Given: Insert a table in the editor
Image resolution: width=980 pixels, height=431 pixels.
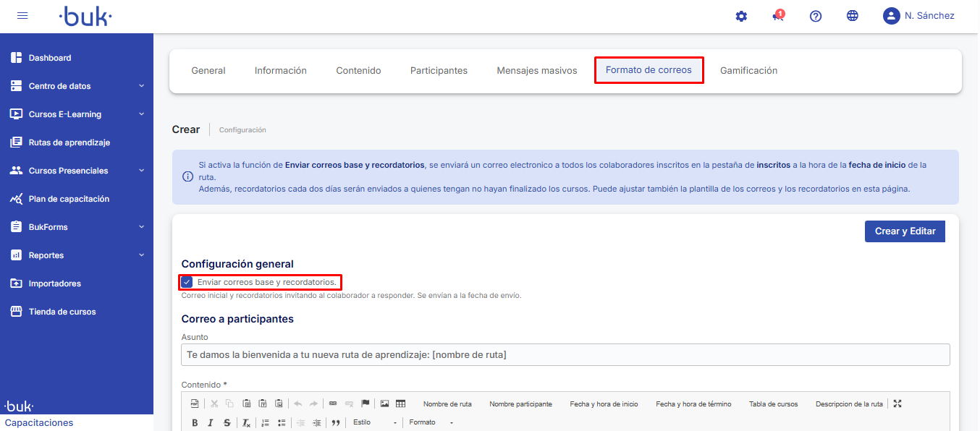Looking at the screenshot, I should 401,404.
